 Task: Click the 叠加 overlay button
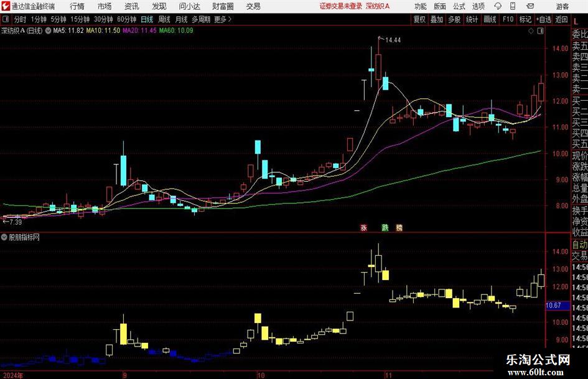(437, 19)
